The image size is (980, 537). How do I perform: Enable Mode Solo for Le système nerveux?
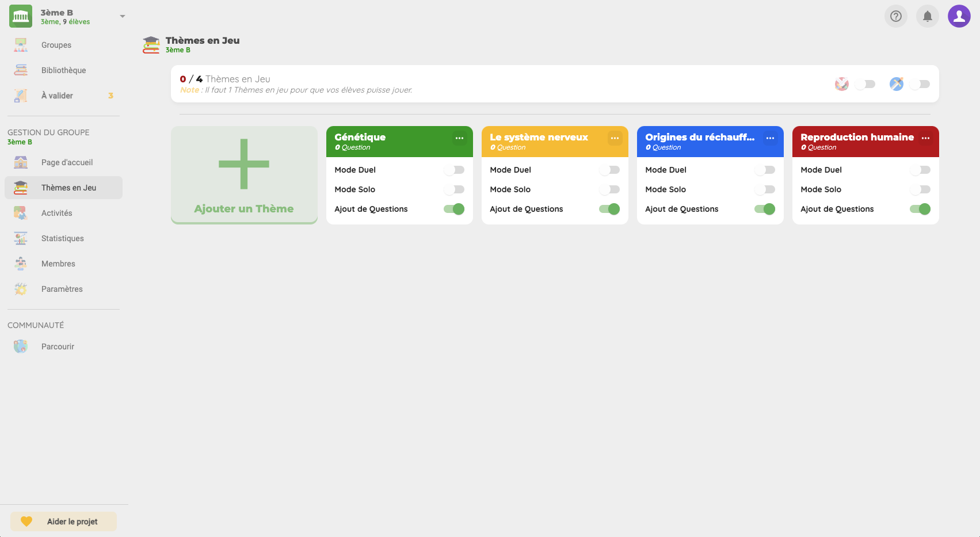(609, 189)
